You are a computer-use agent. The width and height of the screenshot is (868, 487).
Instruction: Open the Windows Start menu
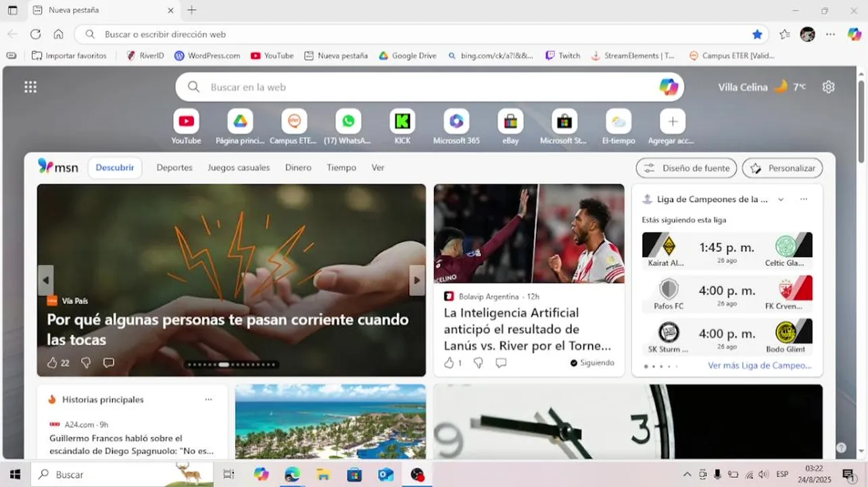pos(15,474)
